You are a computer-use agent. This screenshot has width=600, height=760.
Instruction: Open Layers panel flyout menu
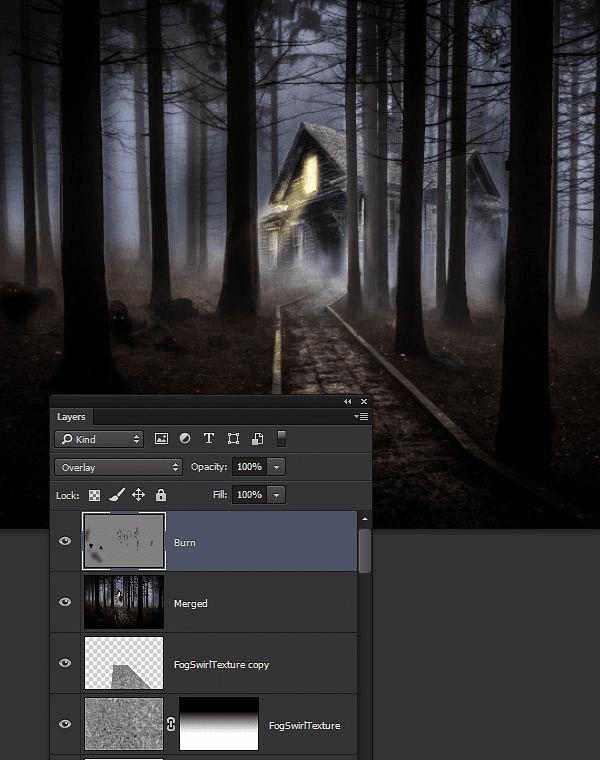[x=362, y=416]
